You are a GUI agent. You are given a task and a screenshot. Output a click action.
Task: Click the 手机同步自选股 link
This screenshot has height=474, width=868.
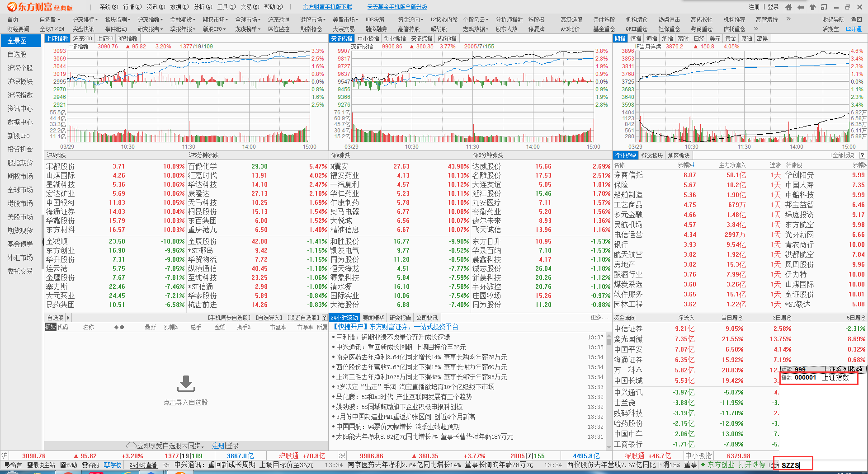pyautogui.click(x=229, y=318)
